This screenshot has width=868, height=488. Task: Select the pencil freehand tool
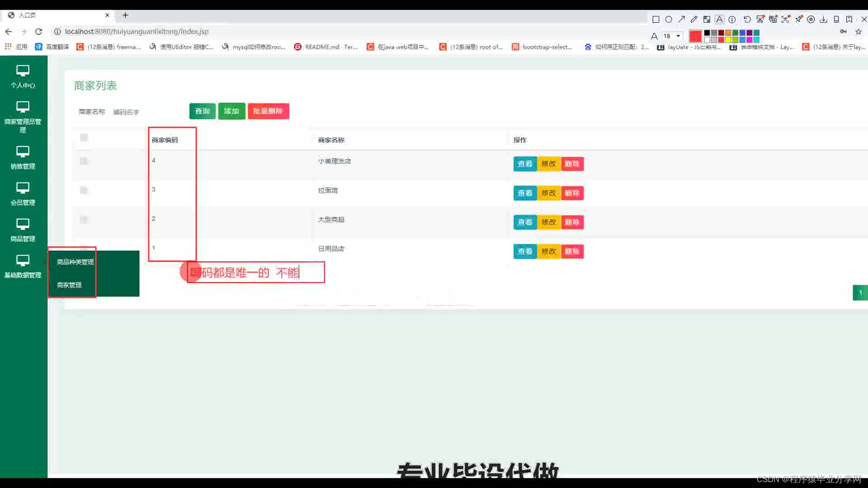pos(694,19)
